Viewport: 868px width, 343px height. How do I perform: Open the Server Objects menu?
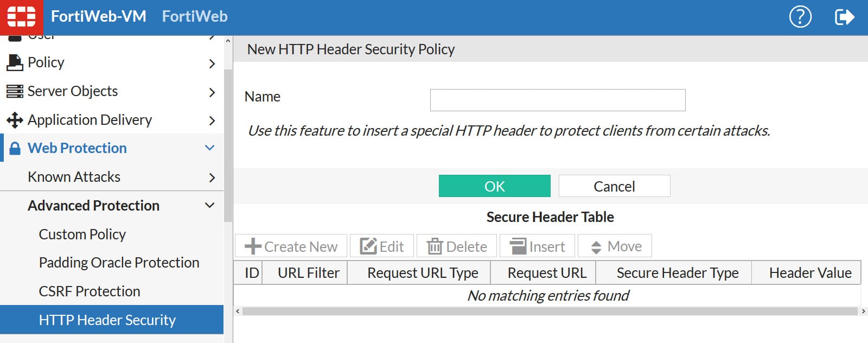coord(112,91)
